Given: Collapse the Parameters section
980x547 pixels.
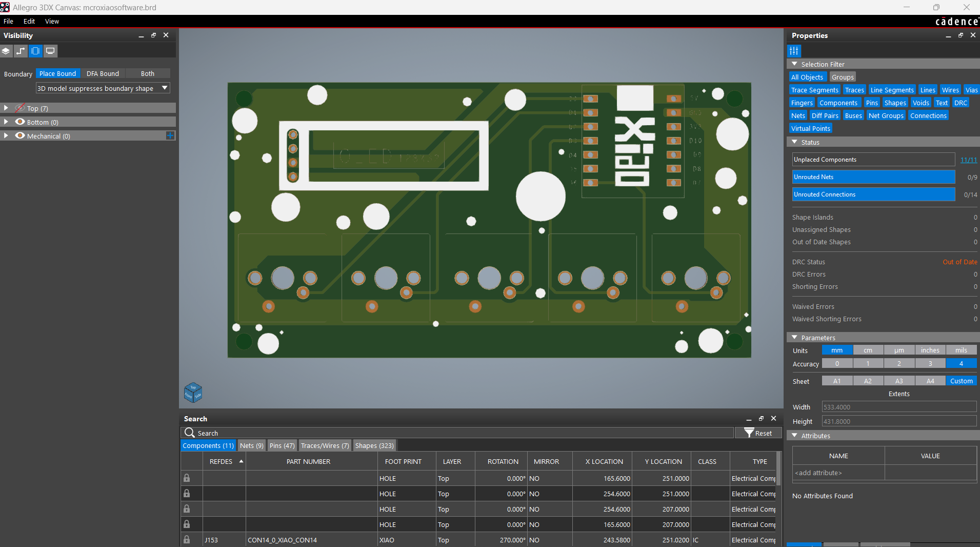Looking at the screenshot, I should 794,338.
